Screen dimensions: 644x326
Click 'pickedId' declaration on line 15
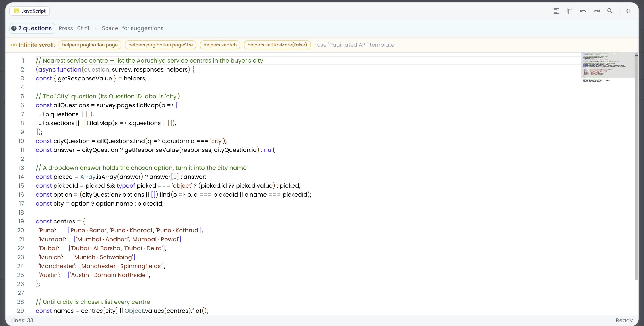pos(66,186)
